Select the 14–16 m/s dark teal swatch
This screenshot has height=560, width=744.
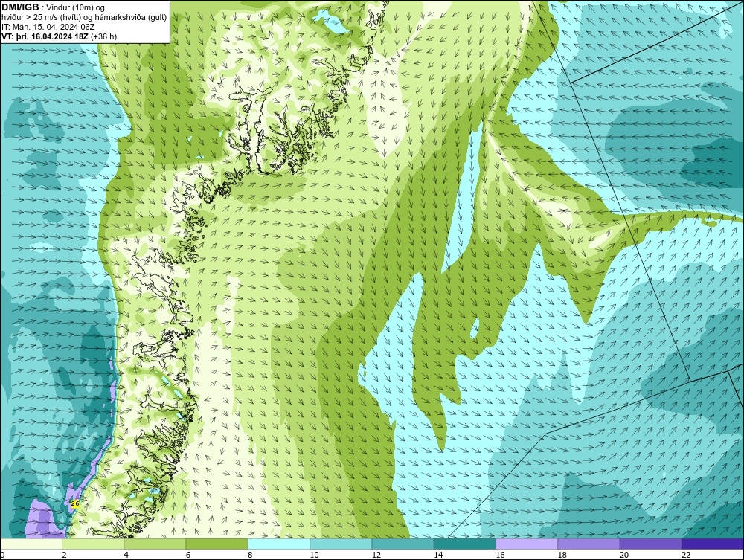pos(465,544)
